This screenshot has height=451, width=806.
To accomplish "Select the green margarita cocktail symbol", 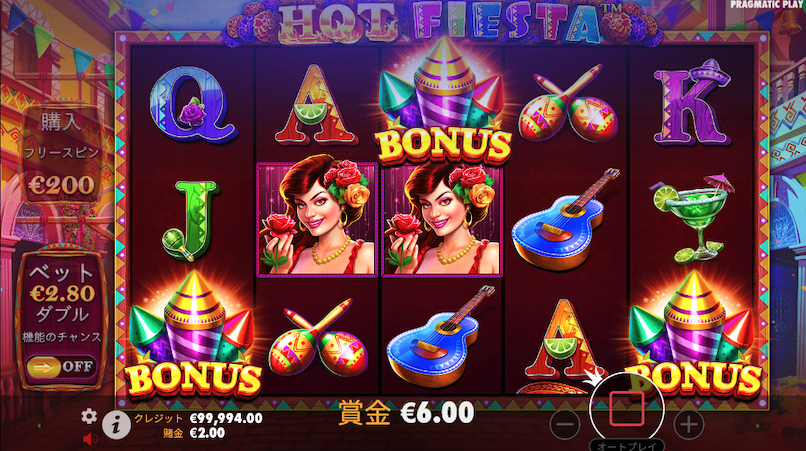I will click(690, 218).
